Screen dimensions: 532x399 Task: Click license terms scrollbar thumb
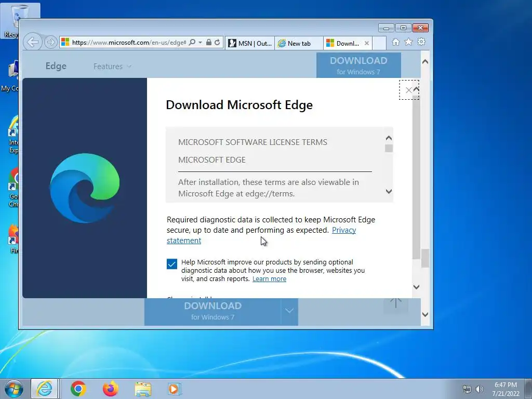(389, 148)
